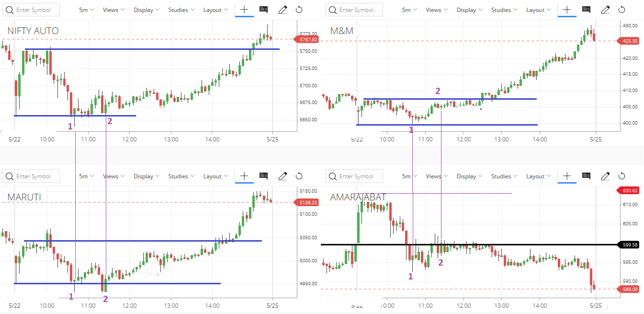Click the 13:00 time label on MARUTI chart
Screen dimensions: 644x314
[171, 305]
